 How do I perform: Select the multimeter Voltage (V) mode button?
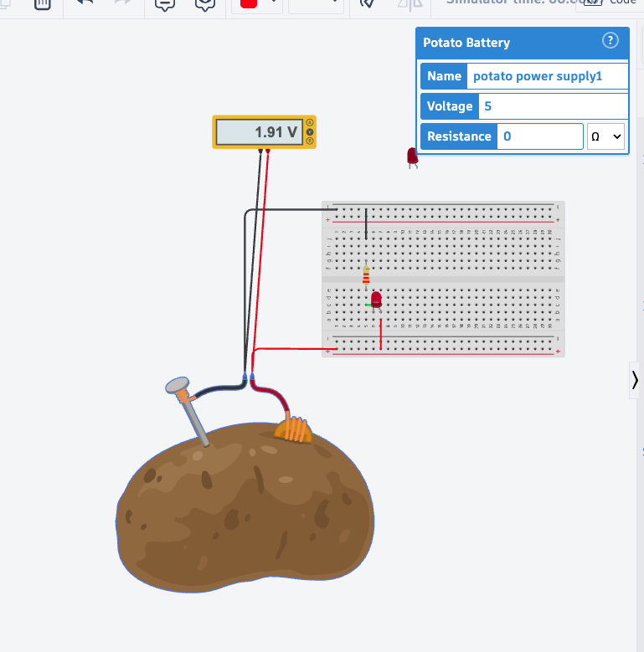[x=310, y=131]
